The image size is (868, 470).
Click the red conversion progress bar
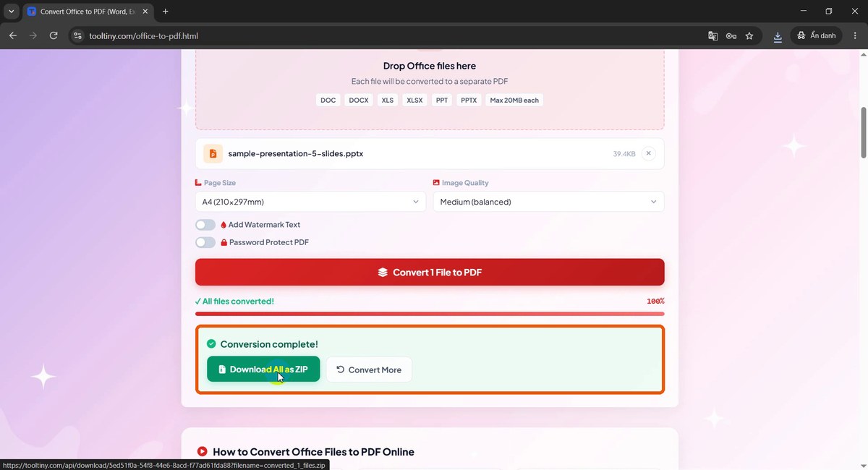(x=430, y=314)
